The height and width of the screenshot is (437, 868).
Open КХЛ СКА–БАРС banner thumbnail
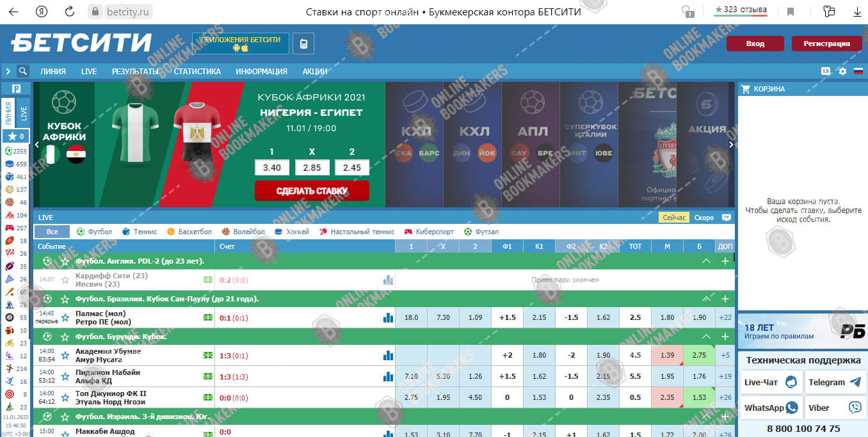point(414,144)
